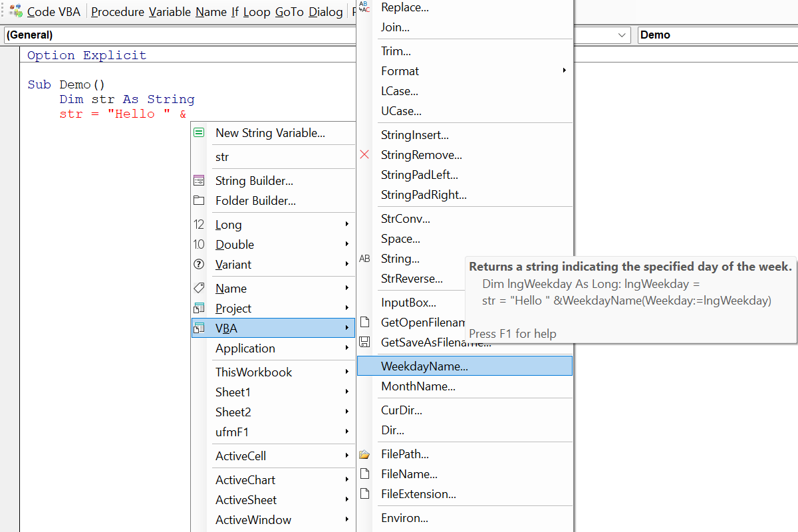This screenshot has width=798, height=532.
Task: Click the FileExtension document icon
Action: [x=364, y=493]
